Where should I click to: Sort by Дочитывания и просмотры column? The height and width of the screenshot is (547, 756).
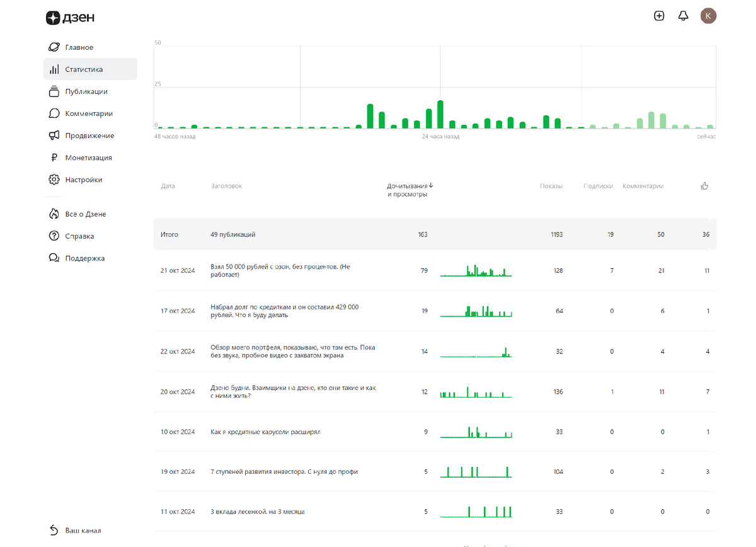click(x=411, y=190)
